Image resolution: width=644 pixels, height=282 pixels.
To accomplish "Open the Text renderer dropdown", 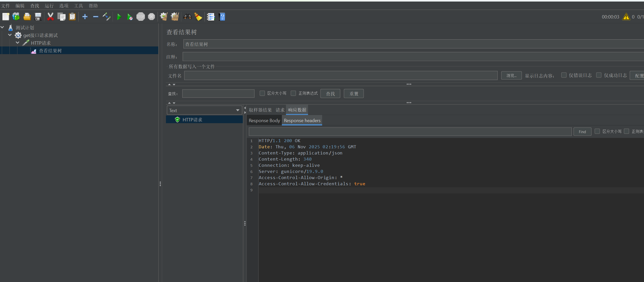I will [204, 110].
